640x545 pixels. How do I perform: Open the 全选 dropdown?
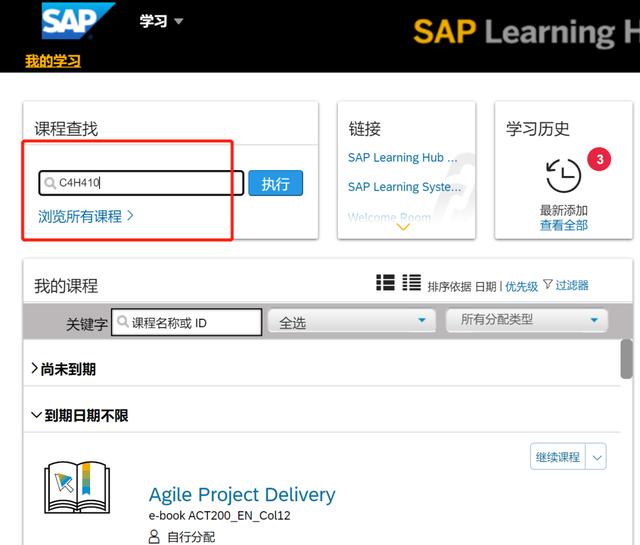352,321
